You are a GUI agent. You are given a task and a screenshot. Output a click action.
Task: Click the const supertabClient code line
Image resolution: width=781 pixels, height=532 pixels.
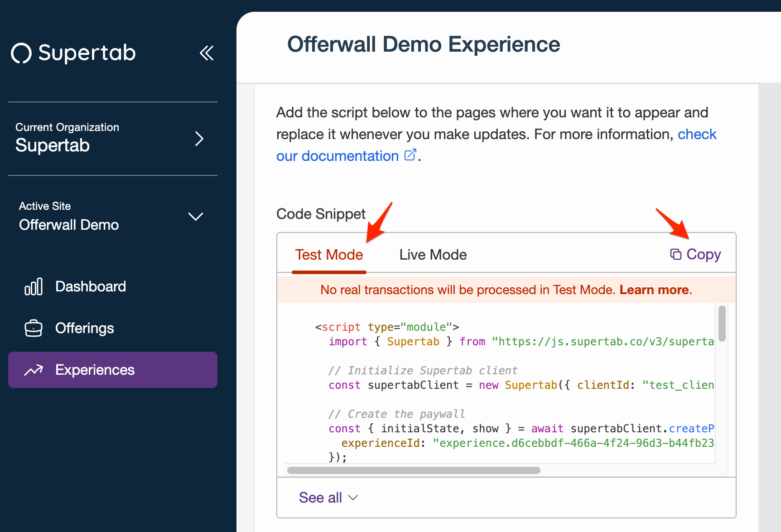(x=521, y=385)
